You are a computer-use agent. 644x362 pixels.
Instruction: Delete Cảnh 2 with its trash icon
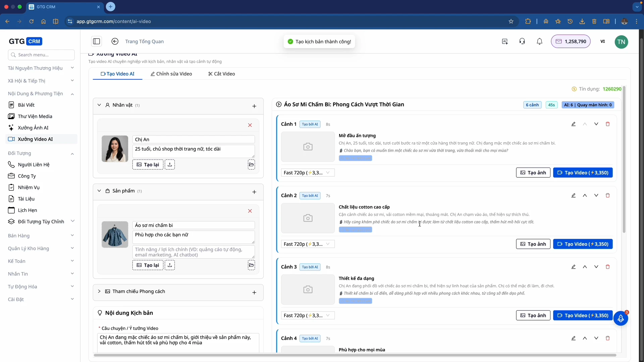[x=607, y=195]
